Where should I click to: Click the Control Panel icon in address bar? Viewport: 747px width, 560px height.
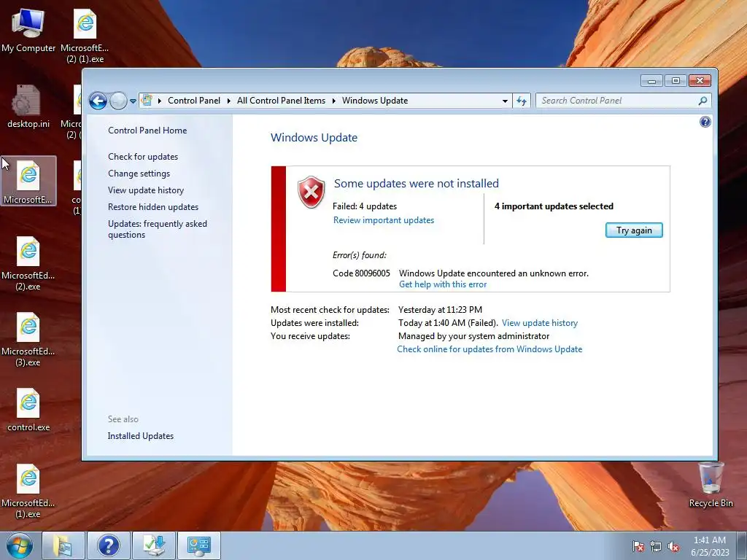147,101
